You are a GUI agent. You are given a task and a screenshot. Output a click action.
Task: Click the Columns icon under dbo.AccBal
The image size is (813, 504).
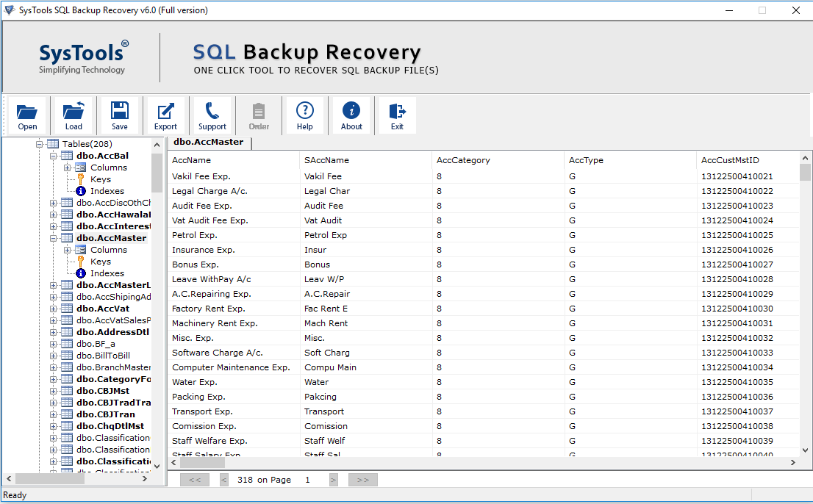click(81, 168)
